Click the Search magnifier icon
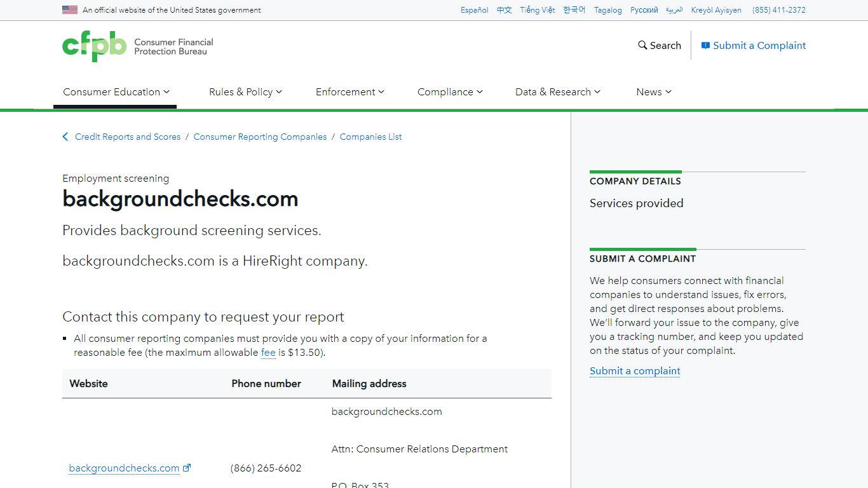The width and height of the screenshot is (868, 488). coord(642,46)
